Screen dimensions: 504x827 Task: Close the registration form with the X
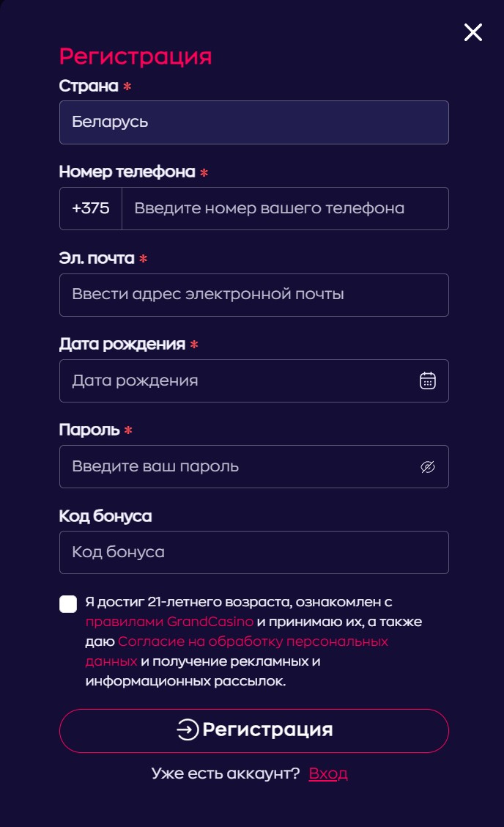pos(473,32)
